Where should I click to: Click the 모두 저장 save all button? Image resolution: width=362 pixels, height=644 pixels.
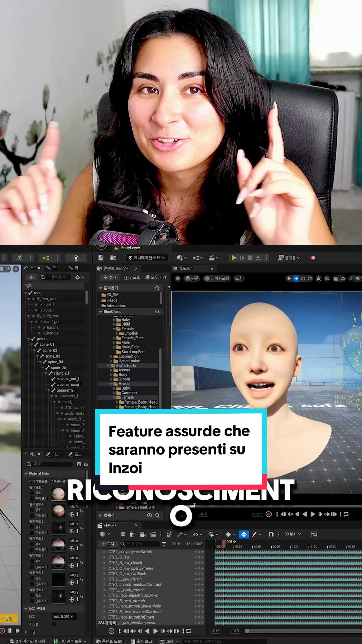click(156, 277)
